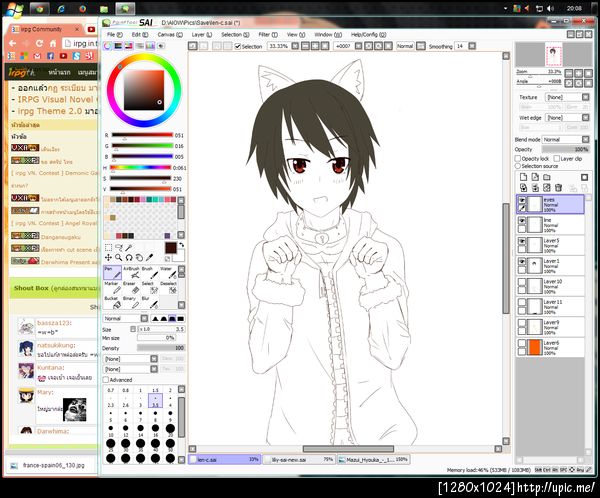Select the Water tool

point(168,273)
